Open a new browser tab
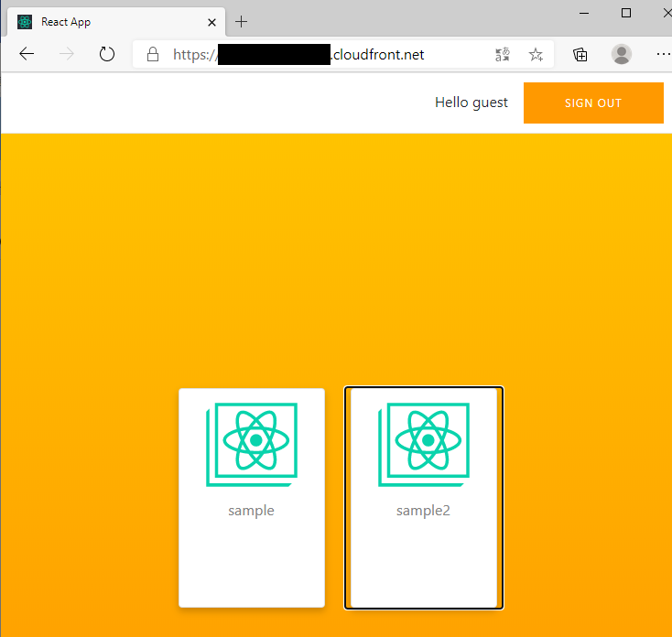Screen dimensions: 672x637 pos(242,21)
